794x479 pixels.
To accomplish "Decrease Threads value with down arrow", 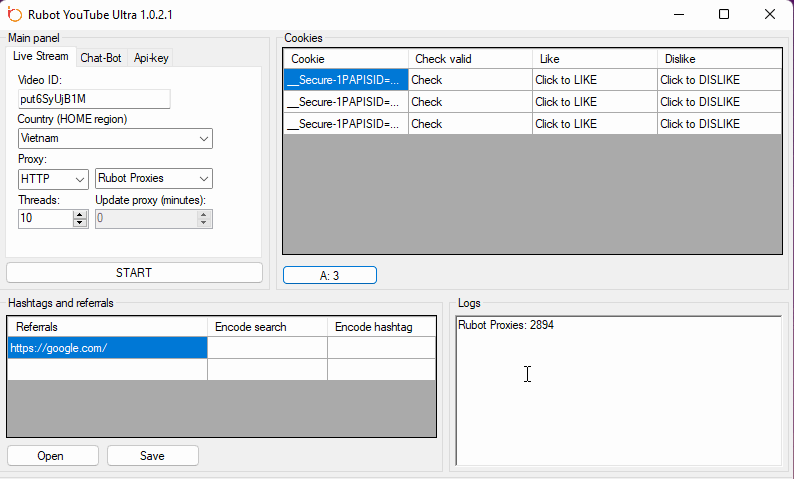I will tap(80, 223).
